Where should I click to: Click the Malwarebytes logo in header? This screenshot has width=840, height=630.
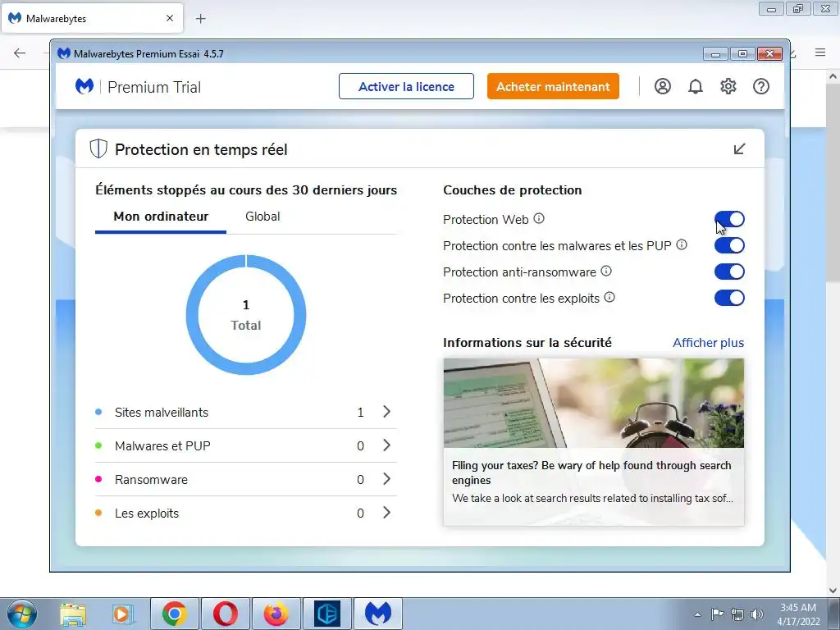pyautogui.click(x=84, y=86)
